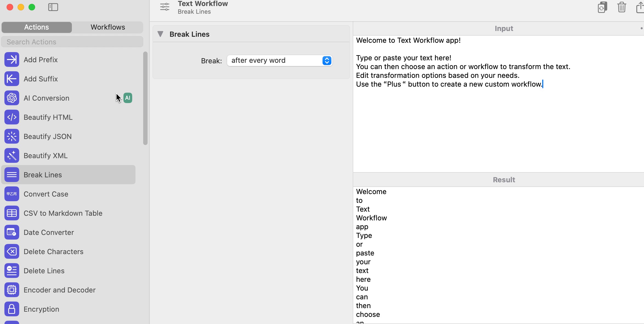Select the Beautify XML action
This screenshot has width=644, height=324.
[x=68, y=155]
